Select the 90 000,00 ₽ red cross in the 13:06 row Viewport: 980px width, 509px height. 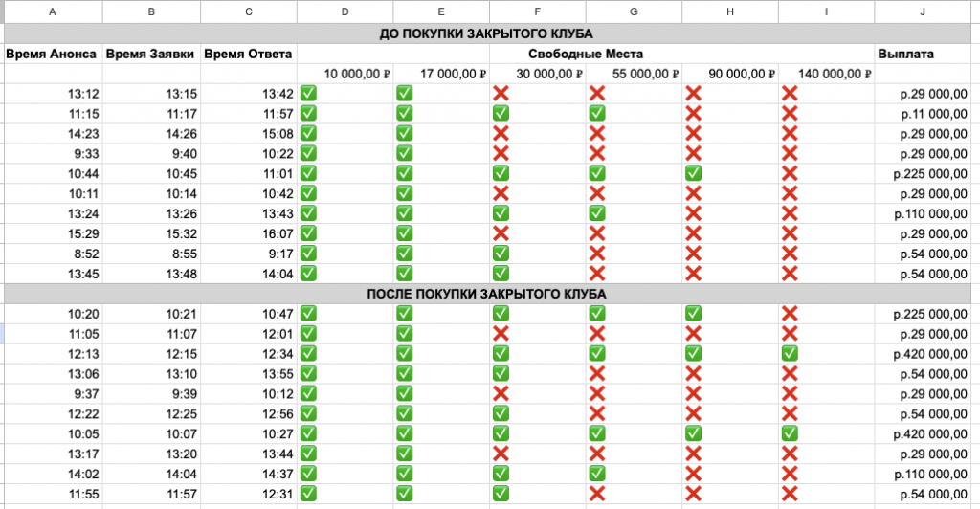tap(693, 373)
